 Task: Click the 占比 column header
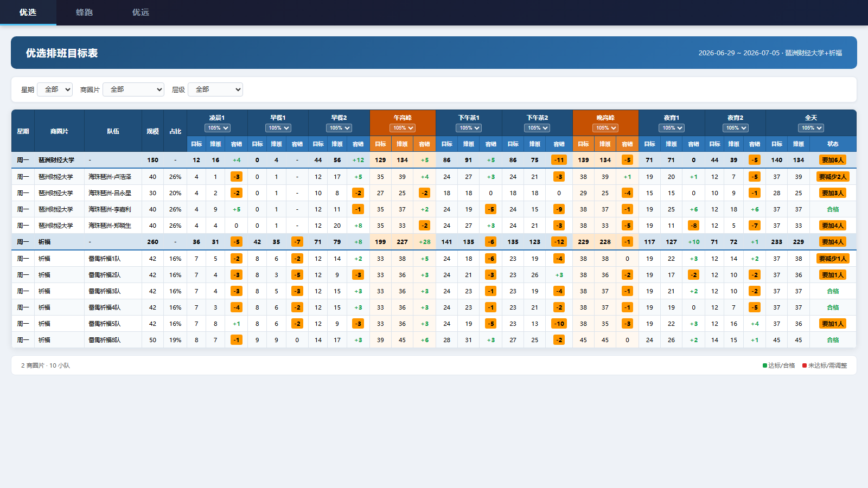tap(175, 131)
